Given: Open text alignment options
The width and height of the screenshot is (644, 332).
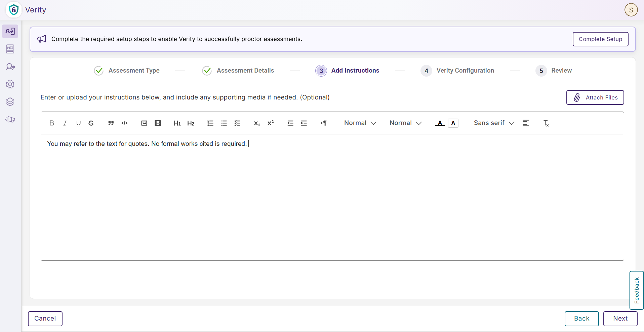Looking at the screenshot, I should click(526, 123).
